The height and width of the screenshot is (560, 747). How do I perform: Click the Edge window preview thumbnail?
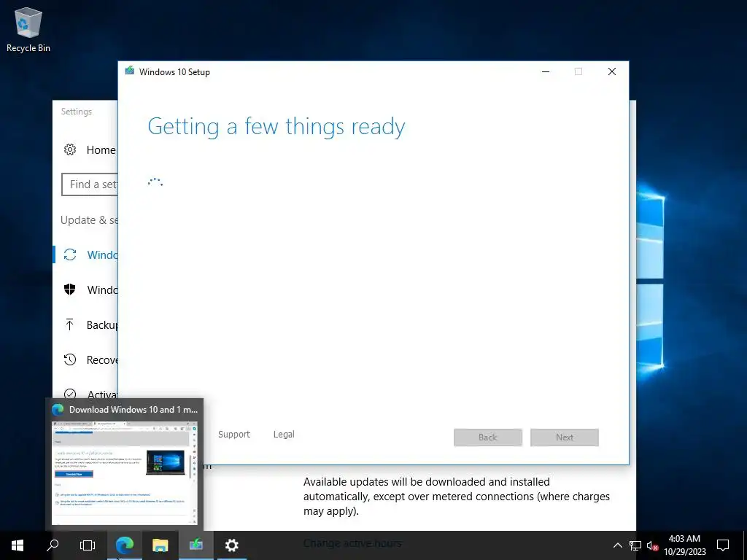coord(124,472)
